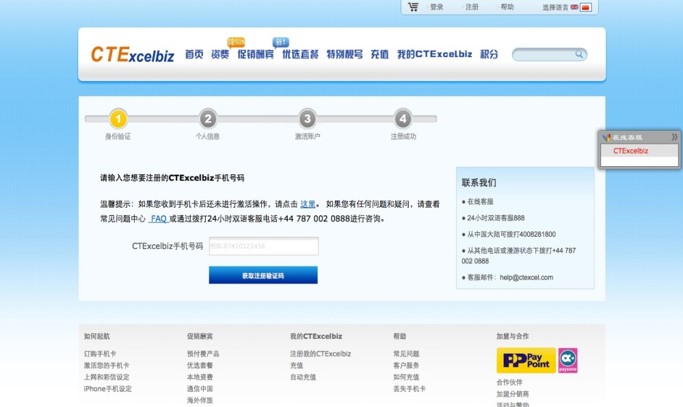Click footer link 如何充值
683x407 pixels.
pos(406,377)
